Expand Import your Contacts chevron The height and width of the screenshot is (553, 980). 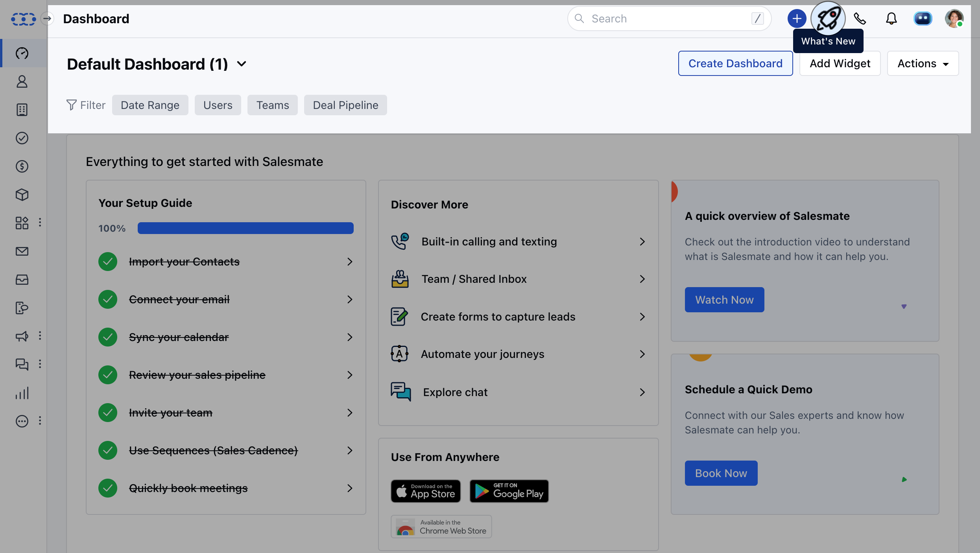click(350, 262)
